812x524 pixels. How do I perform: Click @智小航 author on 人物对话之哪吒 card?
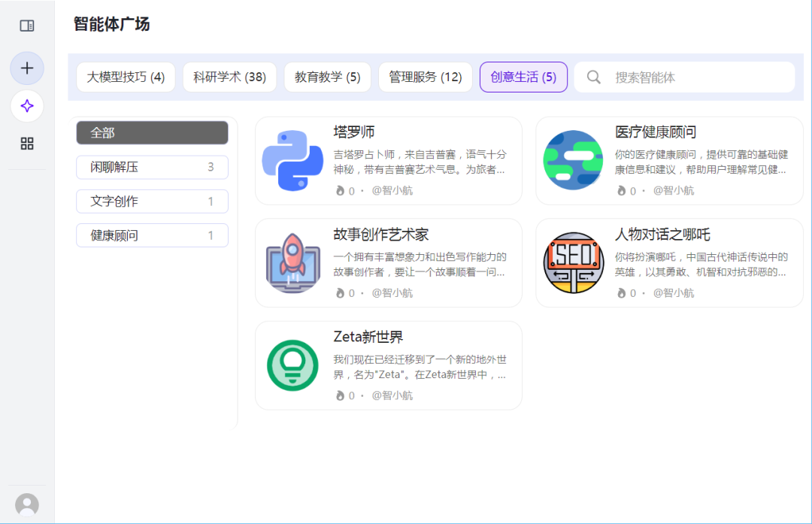673,293
